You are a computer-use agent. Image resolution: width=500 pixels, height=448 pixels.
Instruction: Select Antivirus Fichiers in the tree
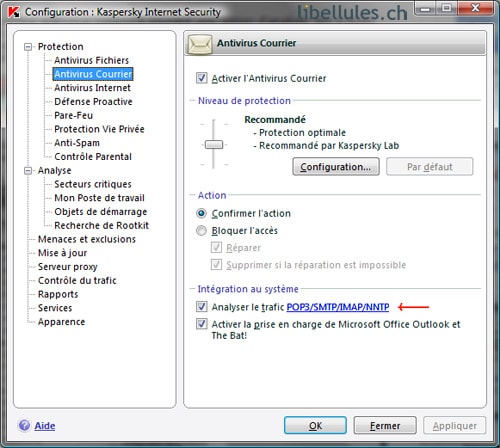point(91,60)
